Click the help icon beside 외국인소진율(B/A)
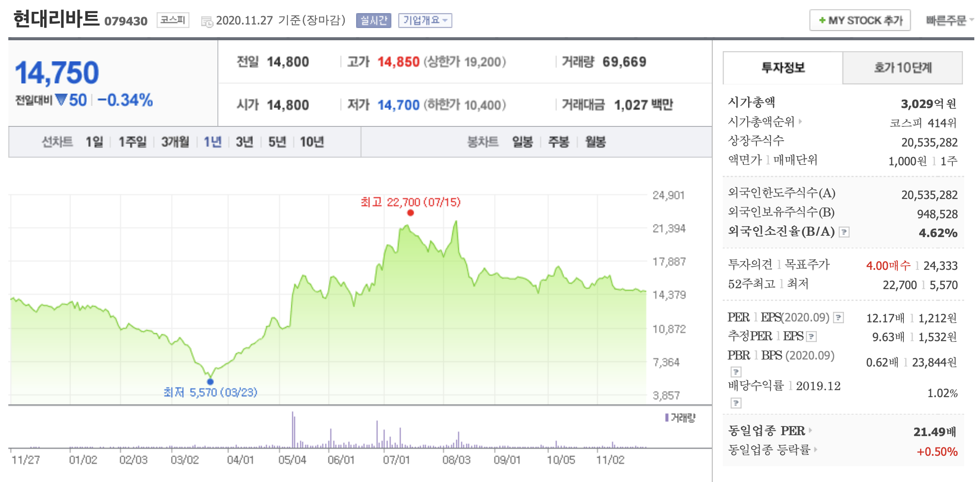The width and height of the screenshot is (980, 482). [844, 232]
